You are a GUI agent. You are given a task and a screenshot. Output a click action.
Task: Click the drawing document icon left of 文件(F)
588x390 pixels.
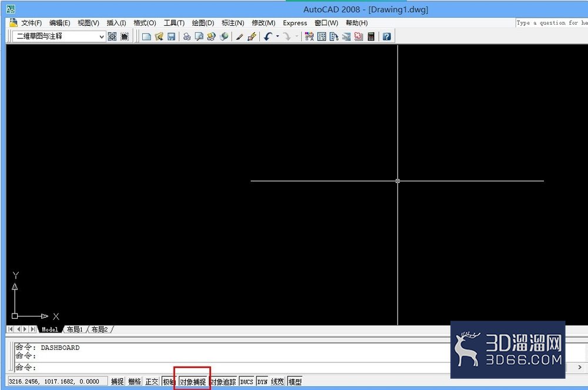pos(13,23)
